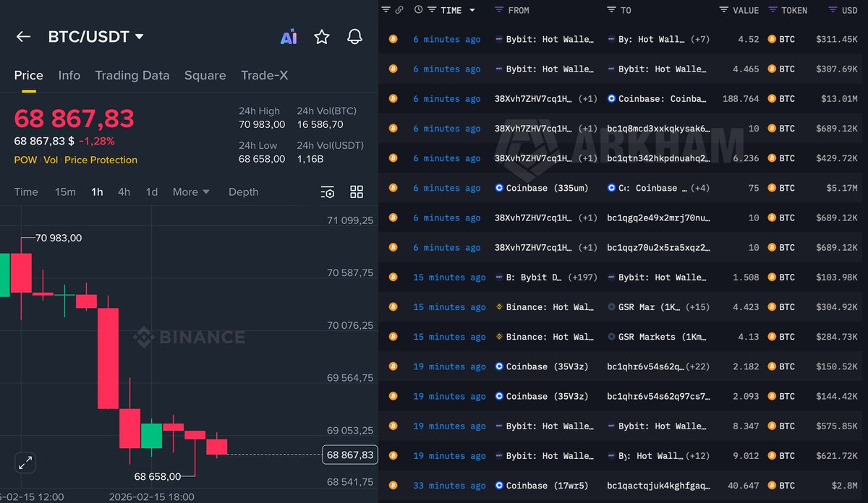Viewport: 868px width, 503px height.
Task: Open chart indicator settings icon
Action: point(328,192)
